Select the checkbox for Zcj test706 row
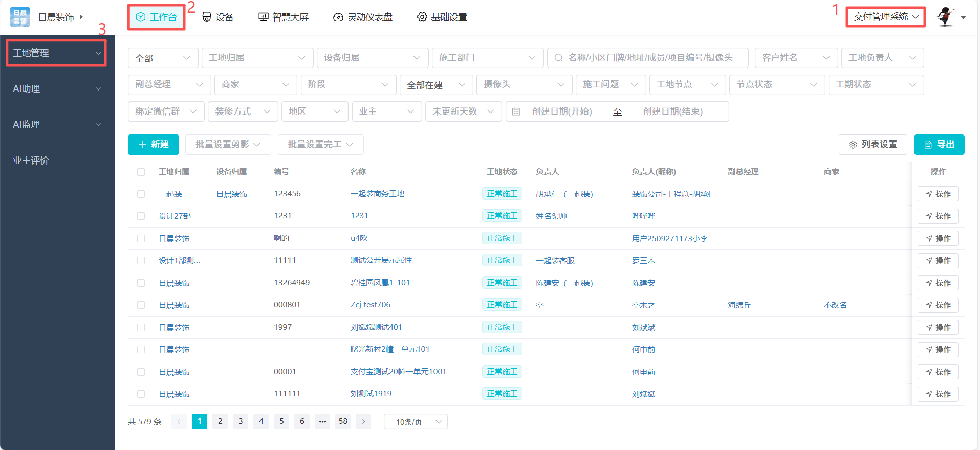Screen dimensions: 980x450 point(141,305)
